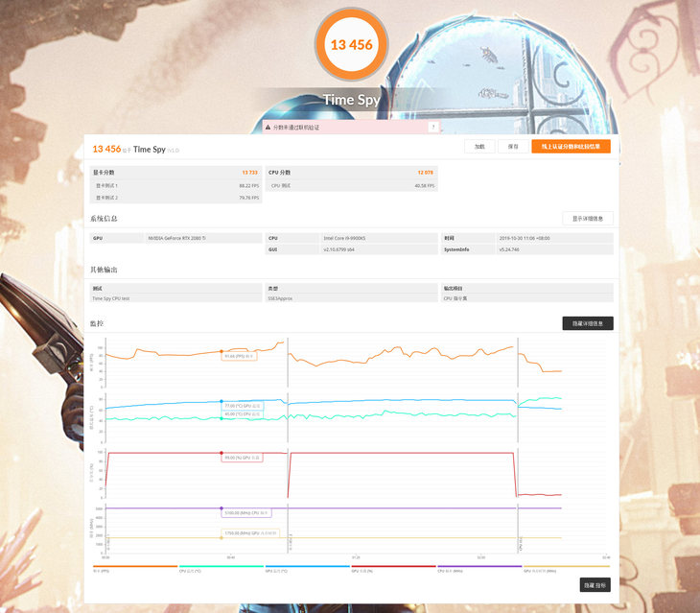Click the warning triangle icon in the pink banner
Viewport: 700px width, 613px height.
268,128
